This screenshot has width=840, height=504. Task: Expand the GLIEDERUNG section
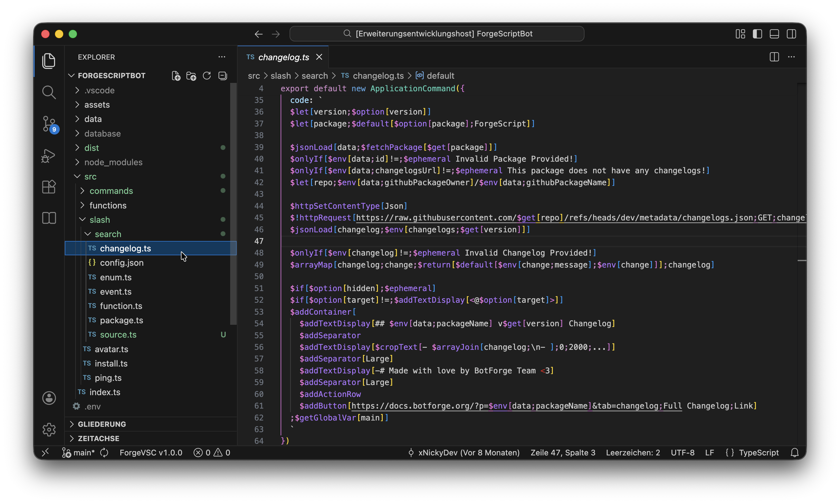point(102,424)
